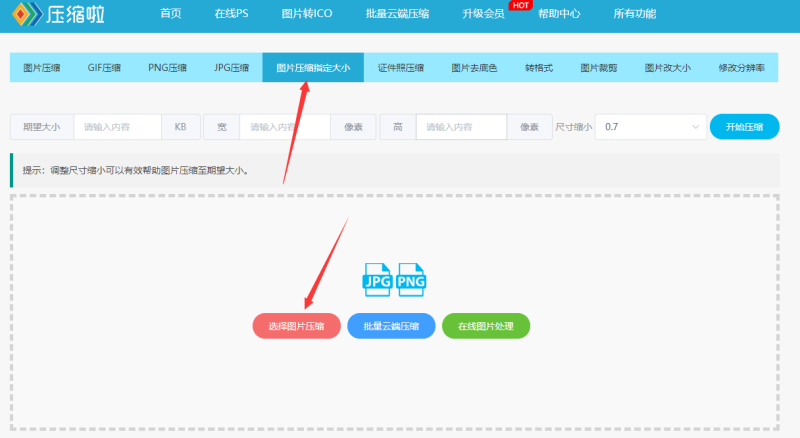
Task: Expand the 尺寸缩小 0.7 dropdown
Action: [651, 127]
